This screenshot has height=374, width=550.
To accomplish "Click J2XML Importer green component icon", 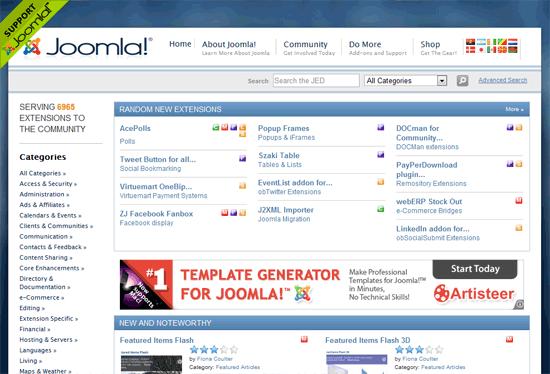I will click(381, 209).
